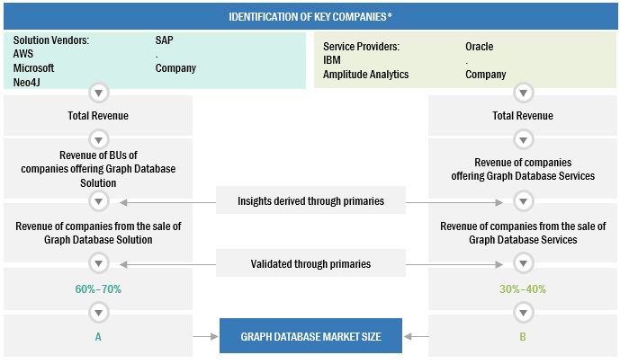Viewport: 620px width, 364px height.
Task: Click the box labeled A
Action: [x=98, y=337]
